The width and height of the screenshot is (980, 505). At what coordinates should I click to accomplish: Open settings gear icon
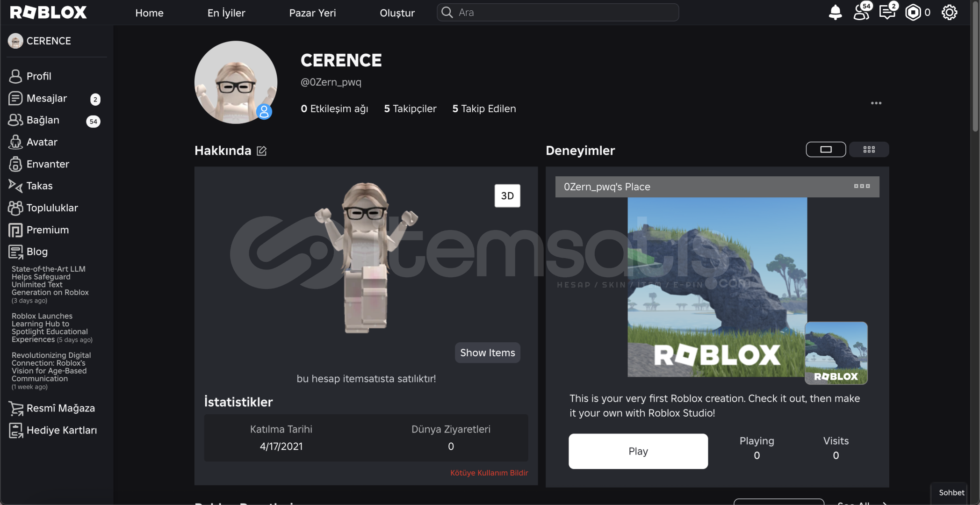[949, 13]
